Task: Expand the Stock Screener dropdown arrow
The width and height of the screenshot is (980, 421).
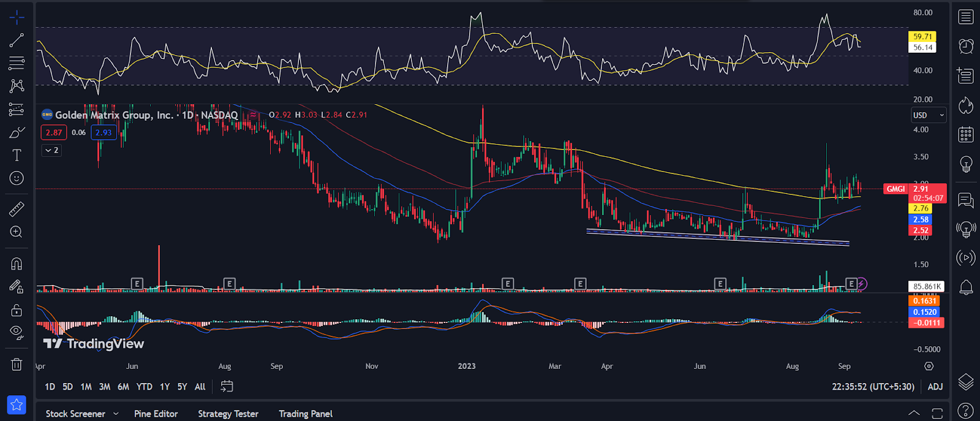Action: [116, 414]
